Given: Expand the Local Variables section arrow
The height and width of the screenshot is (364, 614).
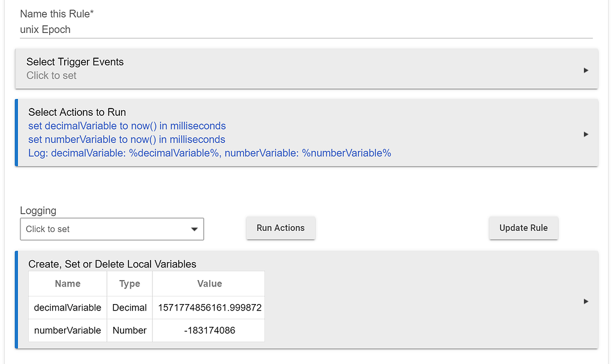Looking at the screenshot, I should [586, 301].
